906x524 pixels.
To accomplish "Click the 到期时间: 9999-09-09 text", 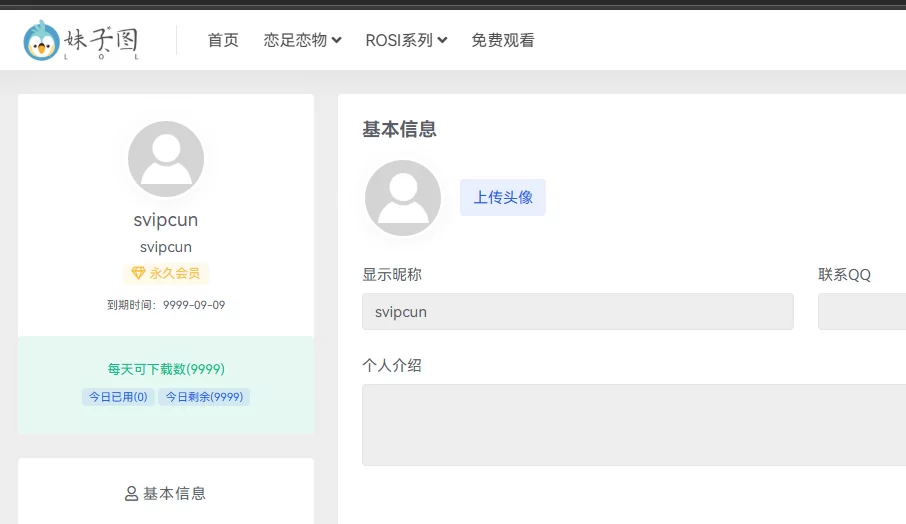I will (x=166, y=305).
